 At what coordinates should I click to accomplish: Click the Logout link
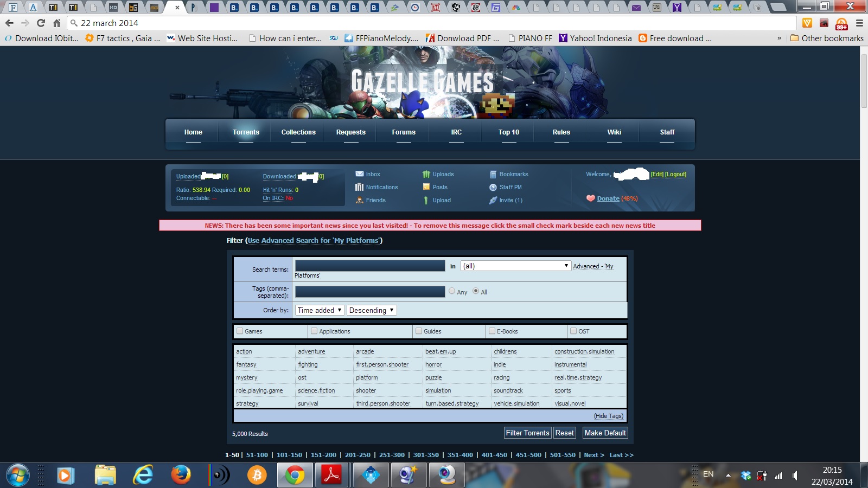click(675, 174)
